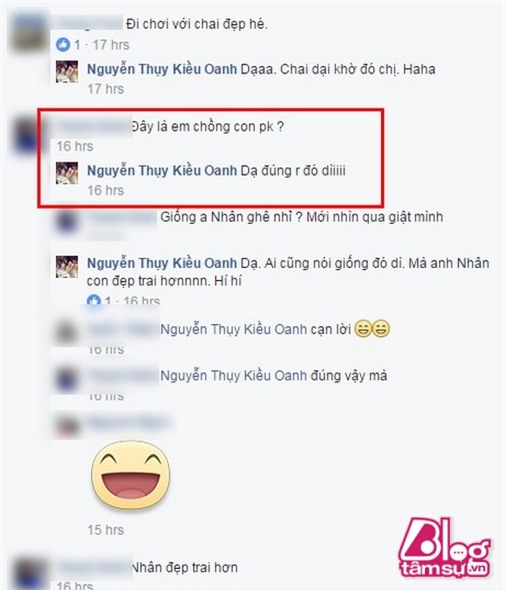The image size is (505, 590).
Task: Click '15 hrs' timestamp below laughing sticker
Action: (106, 530)
